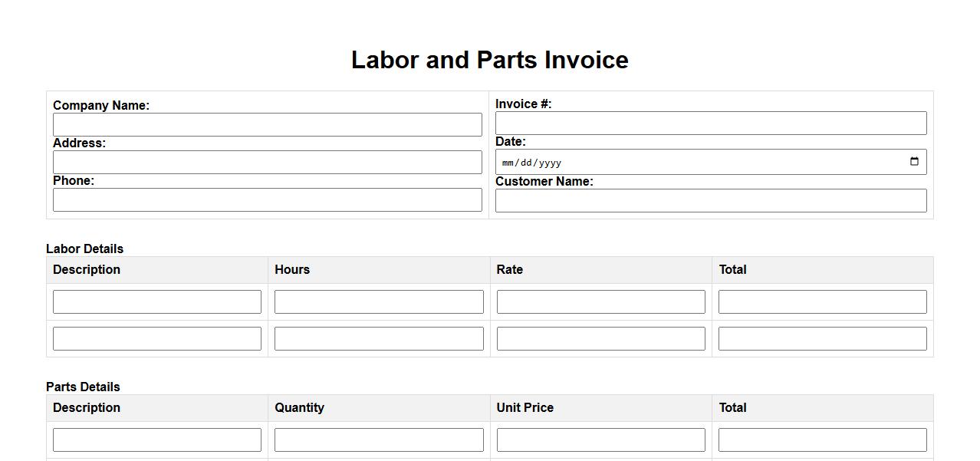The width and height of the screenshot is (980, 461).
Task: Click the Invoice # input field
Action: [710, 123]
